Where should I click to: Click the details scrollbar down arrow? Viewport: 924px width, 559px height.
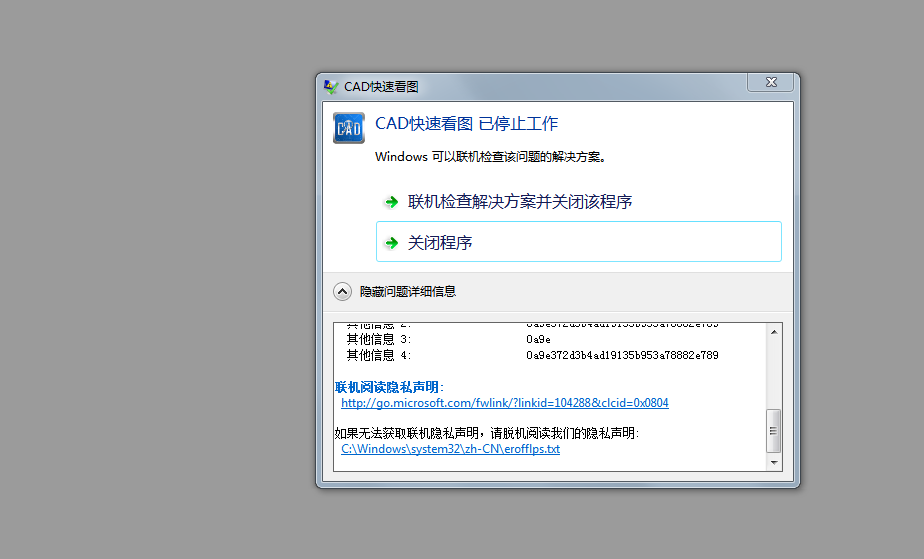tap(774, 462)
